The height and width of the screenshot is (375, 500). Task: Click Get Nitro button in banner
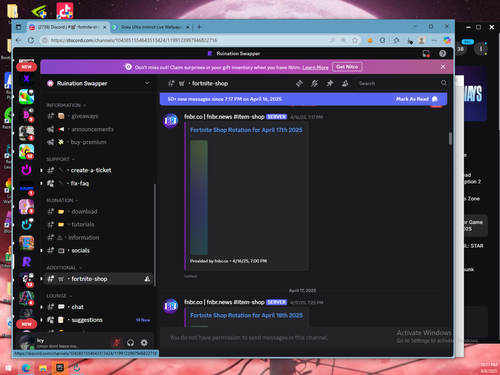coord(347,67)
